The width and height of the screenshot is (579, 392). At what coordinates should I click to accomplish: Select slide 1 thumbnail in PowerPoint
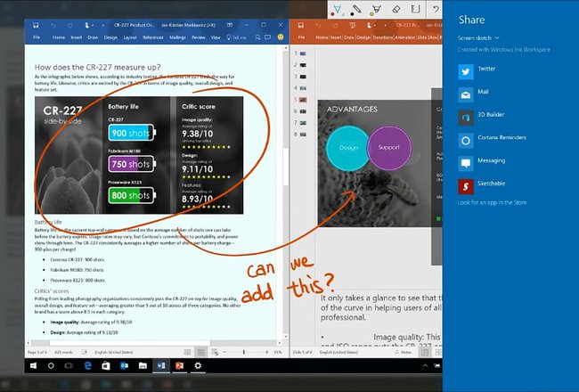pos(303,53)
